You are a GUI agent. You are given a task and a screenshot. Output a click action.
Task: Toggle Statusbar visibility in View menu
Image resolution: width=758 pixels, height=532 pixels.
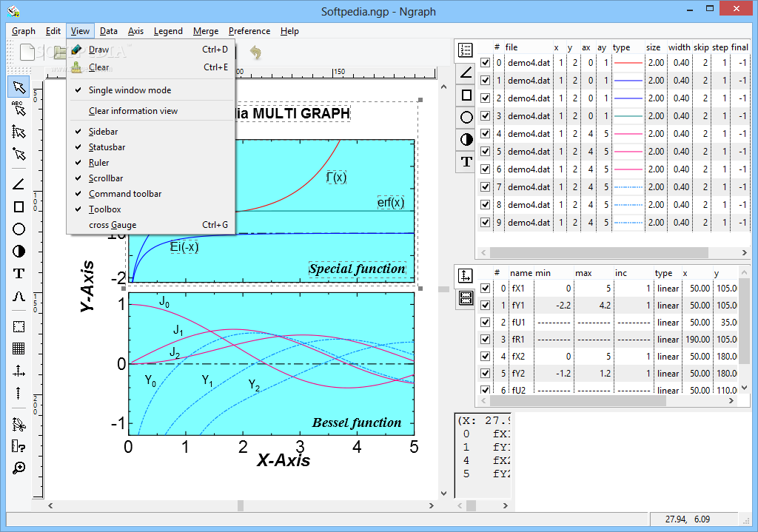(151, 147)
